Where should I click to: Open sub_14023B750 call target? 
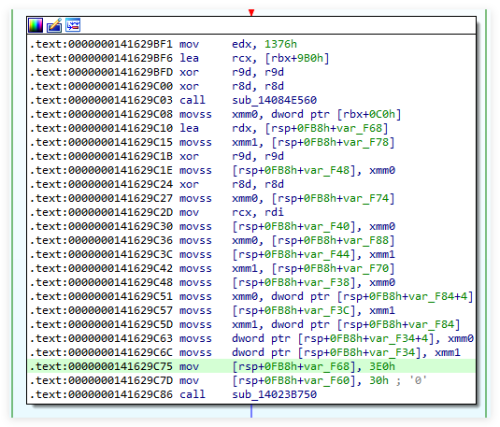[x=274, y=394]
